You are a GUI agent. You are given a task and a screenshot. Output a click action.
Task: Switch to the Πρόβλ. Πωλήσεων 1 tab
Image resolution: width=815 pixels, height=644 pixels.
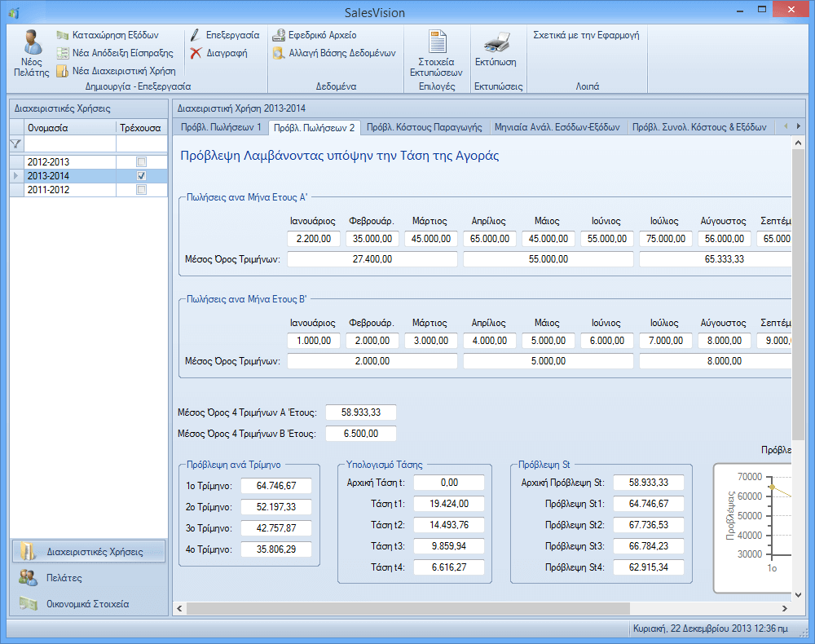pyautogui.click(x=220, y=127)
